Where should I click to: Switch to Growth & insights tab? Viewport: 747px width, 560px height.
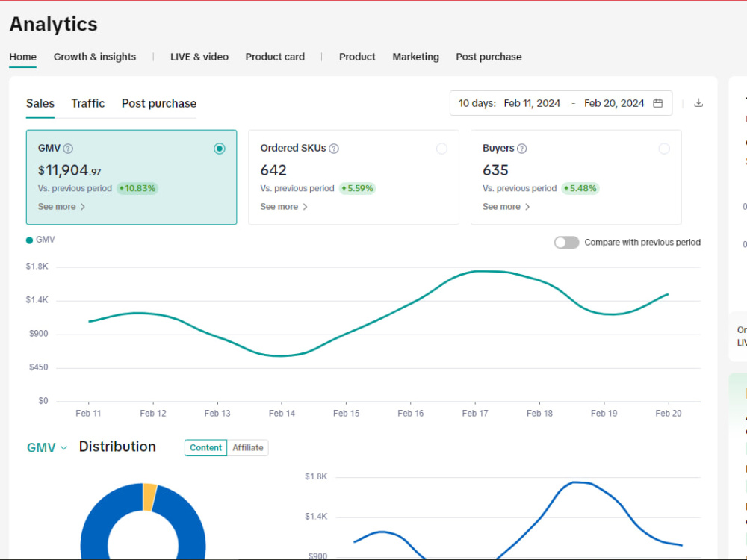coord(95,57)
